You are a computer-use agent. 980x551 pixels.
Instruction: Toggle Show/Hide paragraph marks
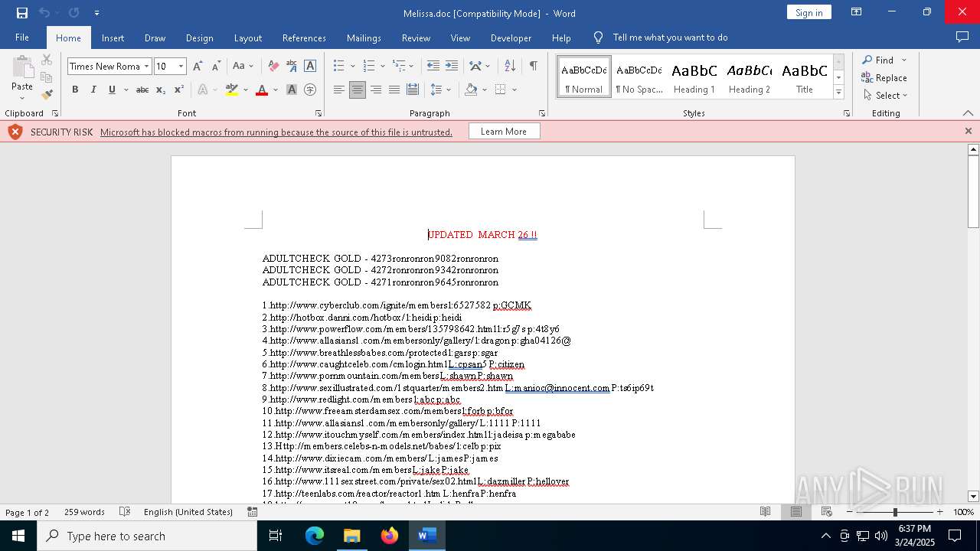pyautogui.click(x=533, y=67)
